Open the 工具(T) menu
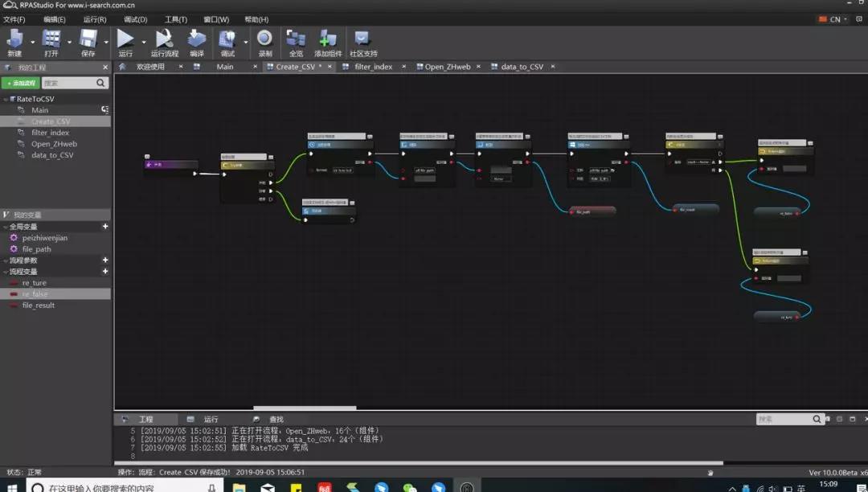This screenshot has width=868, height=492. coord(176,19)
